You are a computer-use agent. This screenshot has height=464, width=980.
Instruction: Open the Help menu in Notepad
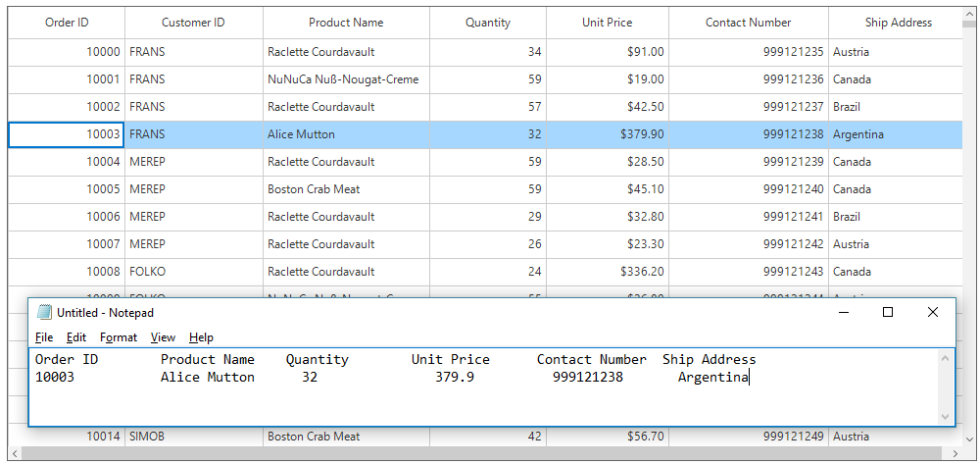click(x=201, y=337)
